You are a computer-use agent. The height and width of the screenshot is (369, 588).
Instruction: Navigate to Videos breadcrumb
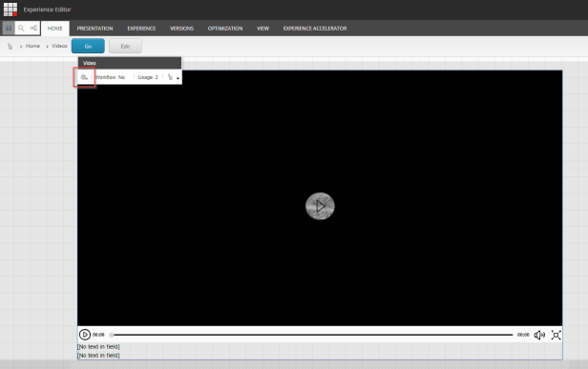tap(59, 46)
